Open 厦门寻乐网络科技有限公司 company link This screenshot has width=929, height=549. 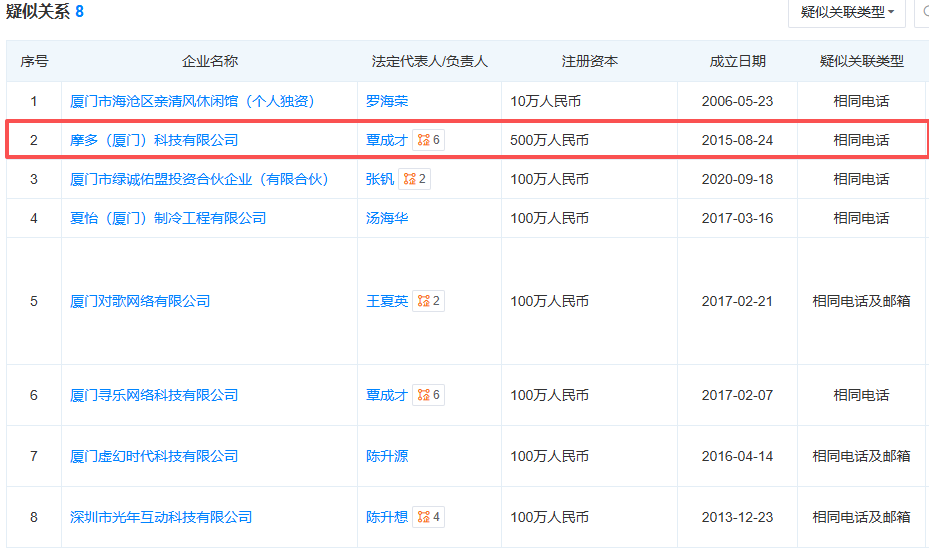(x=154, y=395)
